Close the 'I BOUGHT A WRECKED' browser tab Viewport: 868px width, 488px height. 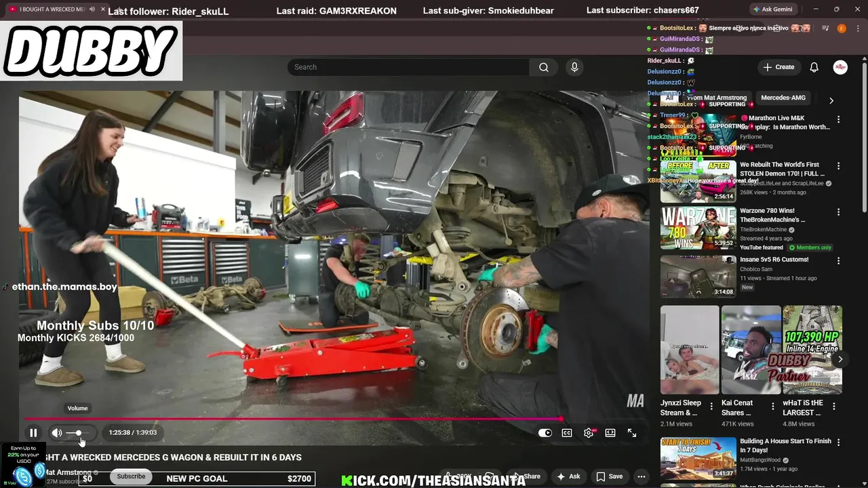(x=103, y=9)
